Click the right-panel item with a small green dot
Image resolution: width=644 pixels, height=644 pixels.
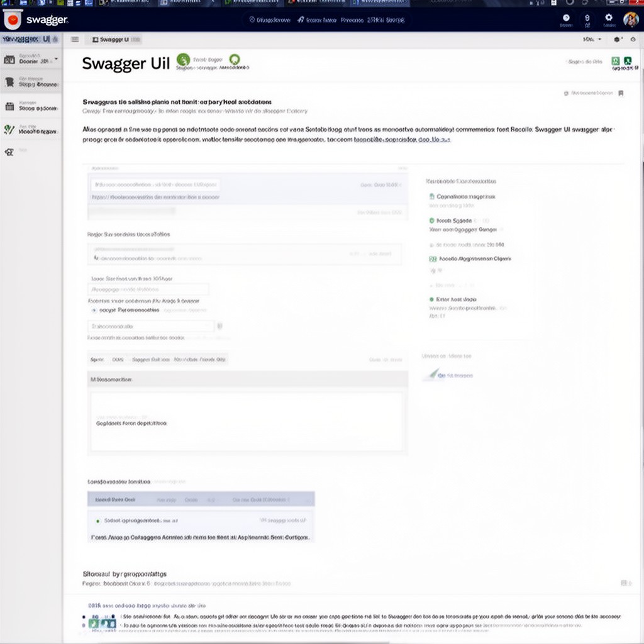click(x=453, y=299)
